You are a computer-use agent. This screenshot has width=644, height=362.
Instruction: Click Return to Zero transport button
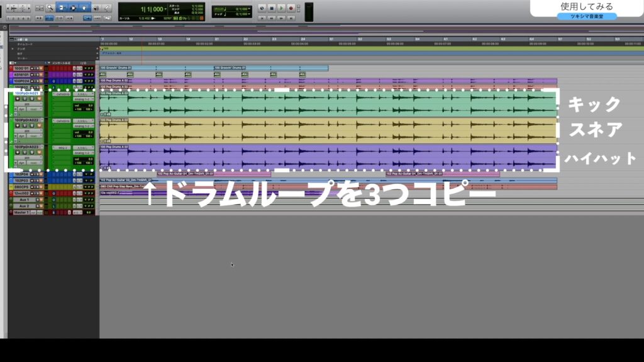pyautogui.click(x=262, y=18)
